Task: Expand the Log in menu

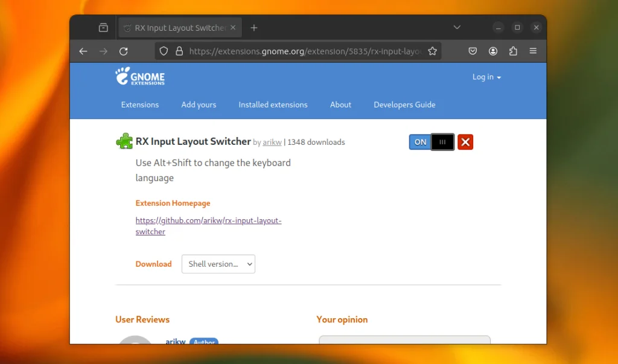Action: coord(486,77)
